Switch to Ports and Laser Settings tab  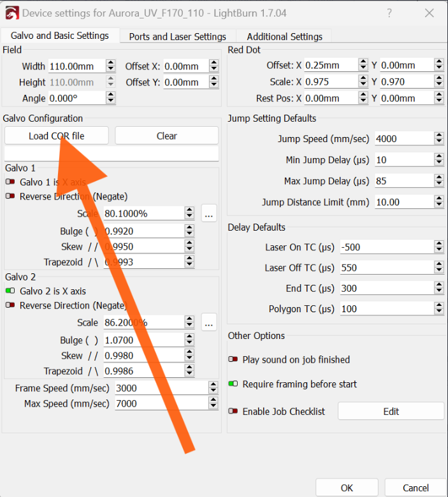177,36
